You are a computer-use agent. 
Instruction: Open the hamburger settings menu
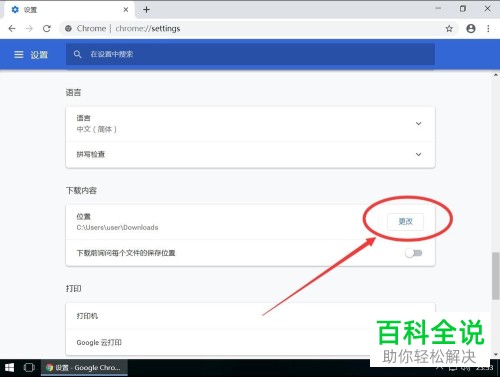click(19, 54)
